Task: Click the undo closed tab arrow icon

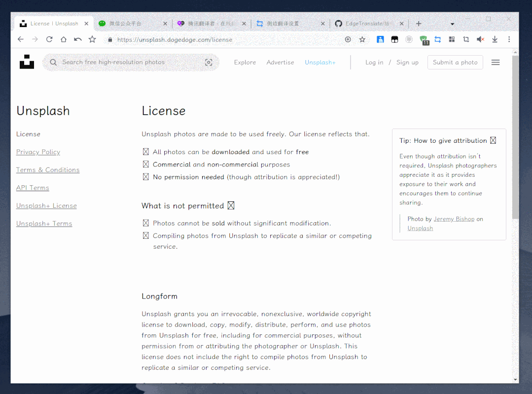Action: point(78,39)
